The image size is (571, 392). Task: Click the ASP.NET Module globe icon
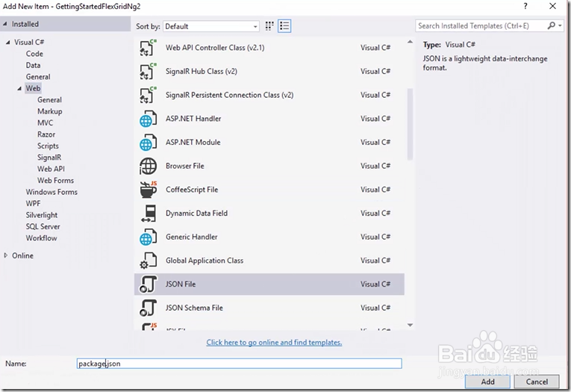point(149,143)
